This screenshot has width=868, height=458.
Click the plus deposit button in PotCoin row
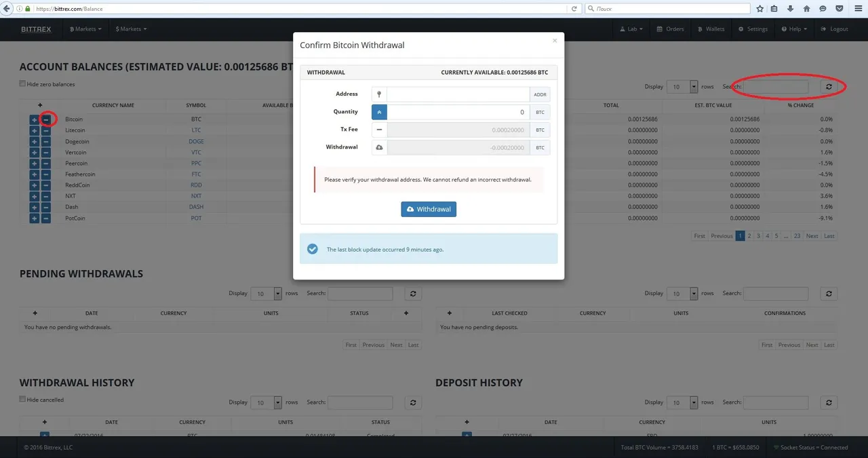pyautogui.click(x=35, y=218)
